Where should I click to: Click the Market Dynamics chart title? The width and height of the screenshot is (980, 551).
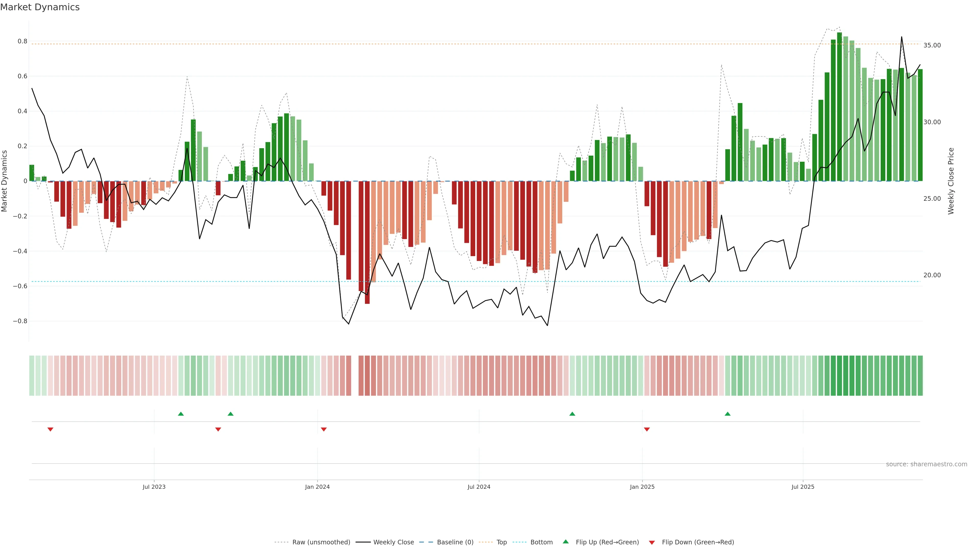tap(40, 7)
